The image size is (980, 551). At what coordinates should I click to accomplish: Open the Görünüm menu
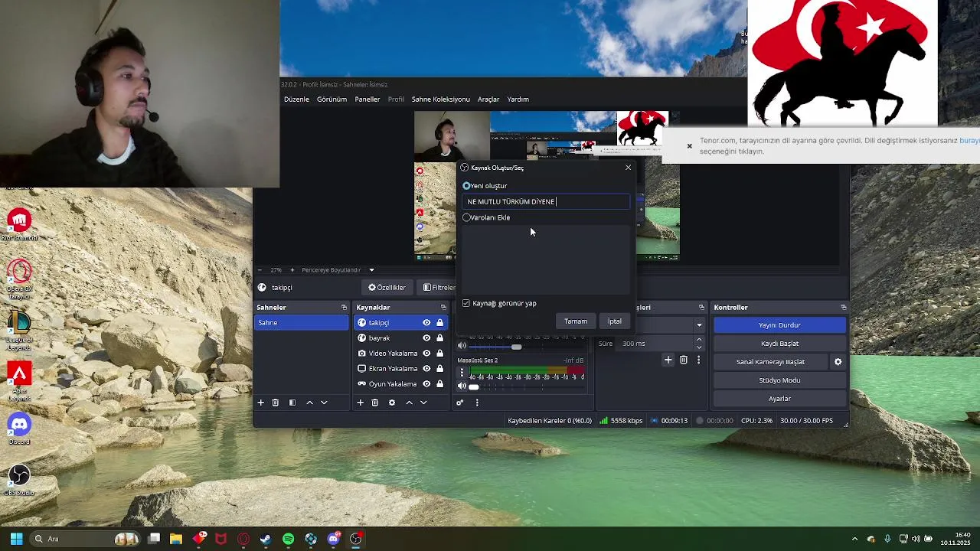click(332, 99)
